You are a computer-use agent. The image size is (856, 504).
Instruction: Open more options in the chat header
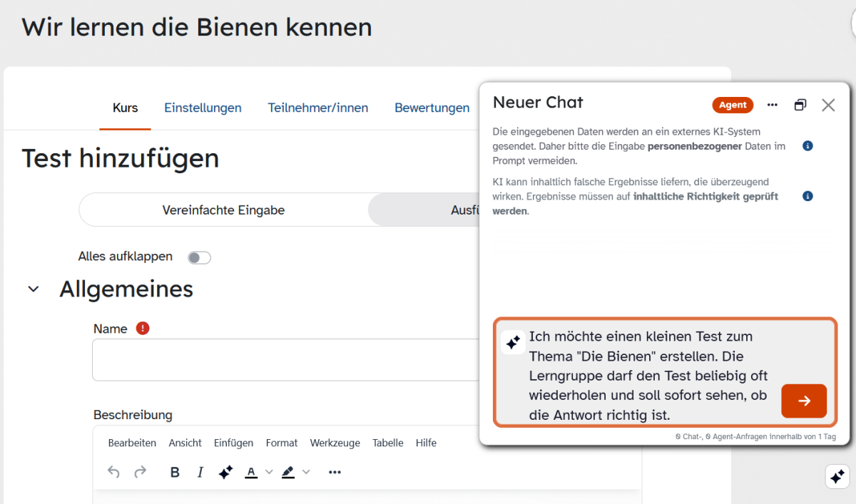(773, 105)
